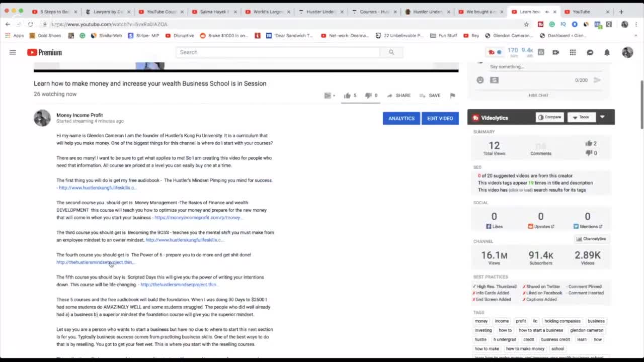Viewport: 644px width, 362px height.
Task: Open the moneyincomeprofit.com course link
Action: [198, 218]
